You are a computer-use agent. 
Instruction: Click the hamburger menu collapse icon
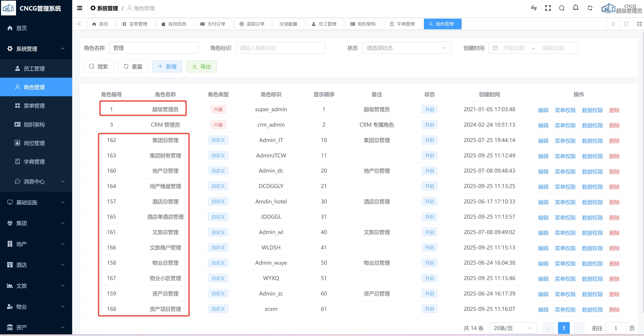click(x=79, y=8)
